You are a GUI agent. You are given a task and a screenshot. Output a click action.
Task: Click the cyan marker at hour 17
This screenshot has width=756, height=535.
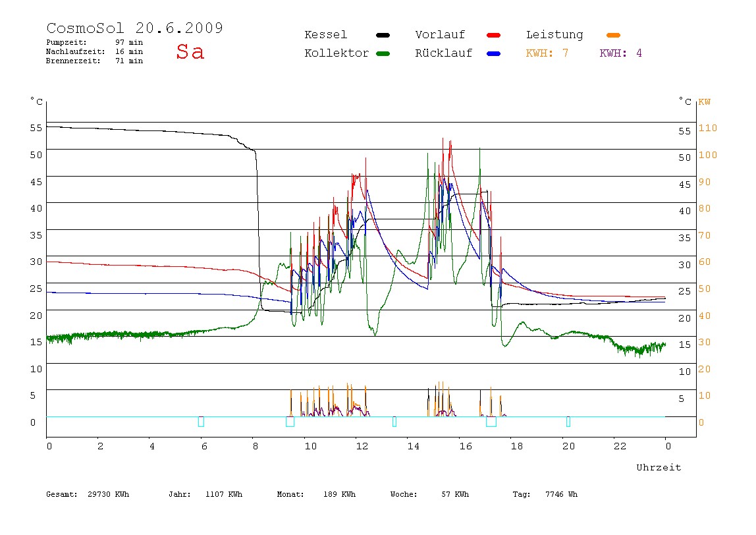491,422
